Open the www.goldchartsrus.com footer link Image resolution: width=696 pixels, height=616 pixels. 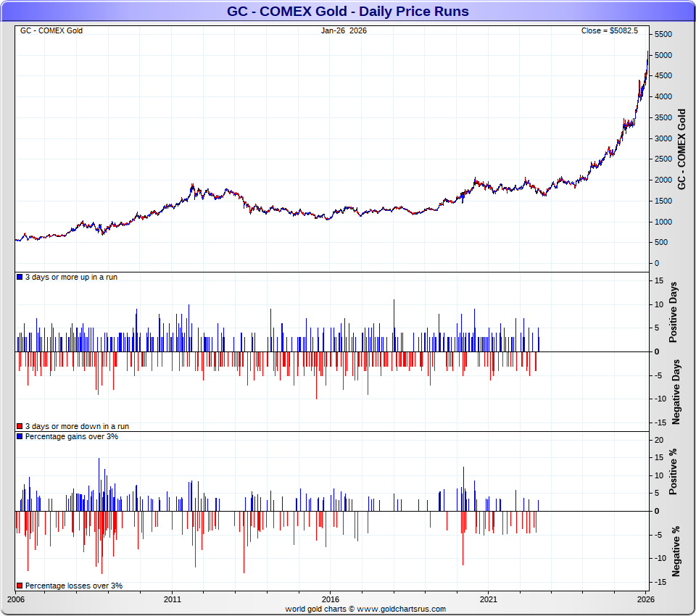point(401,609)
